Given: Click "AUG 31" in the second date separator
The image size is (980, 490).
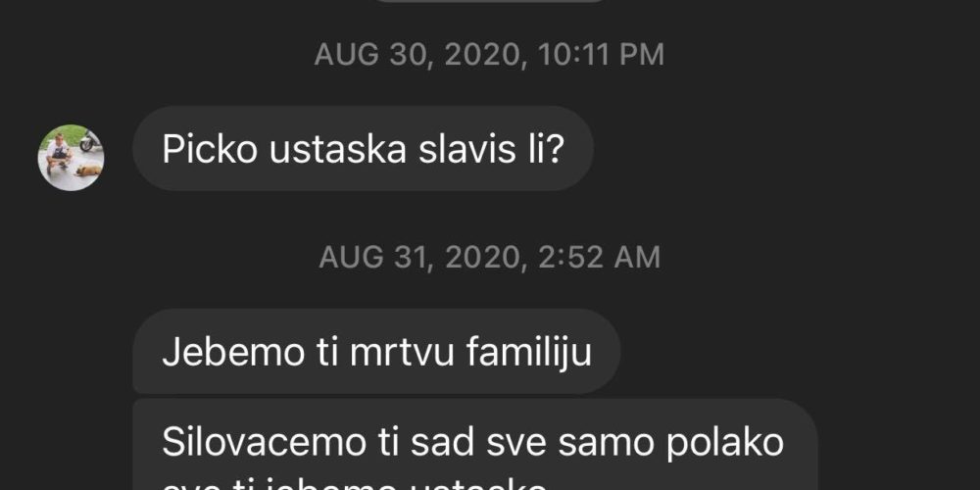Looking at the screenshot, I should (372, 257).
